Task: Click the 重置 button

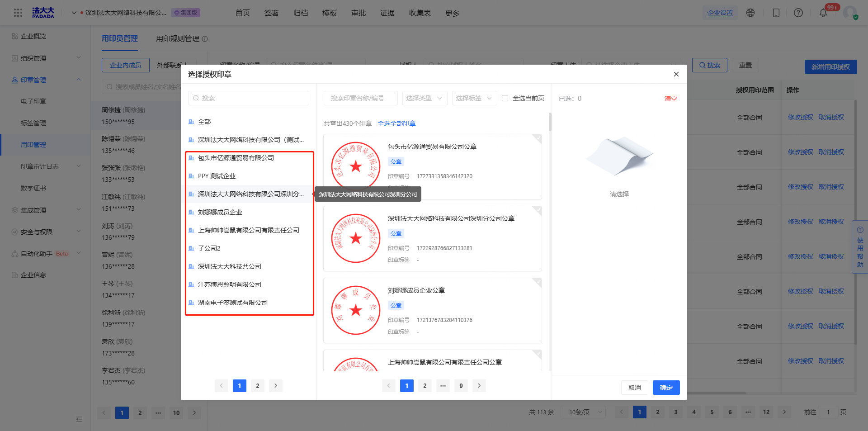Action: click(745, 65)
